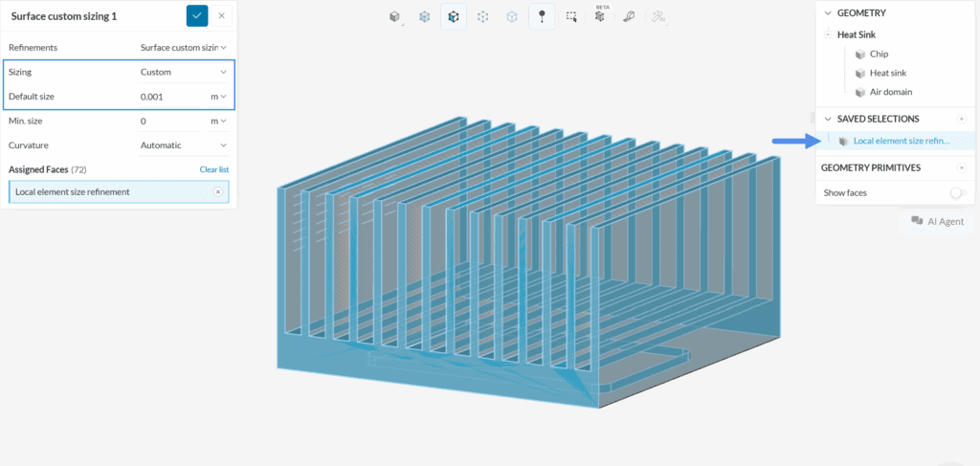Collapse the Heat Sink tree node
This screenshot has width=980, height=466.
[828, 35]
